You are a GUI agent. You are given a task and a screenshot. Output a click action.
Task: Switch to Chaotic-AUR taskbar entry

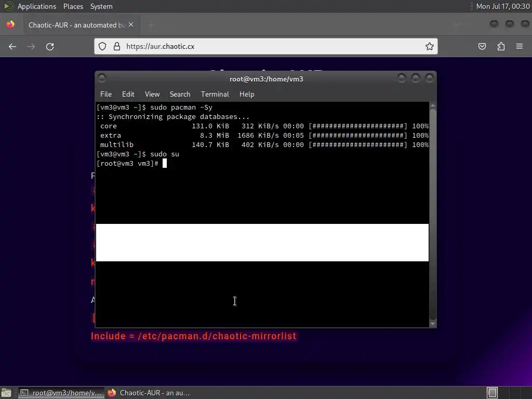tap(149, 393)
